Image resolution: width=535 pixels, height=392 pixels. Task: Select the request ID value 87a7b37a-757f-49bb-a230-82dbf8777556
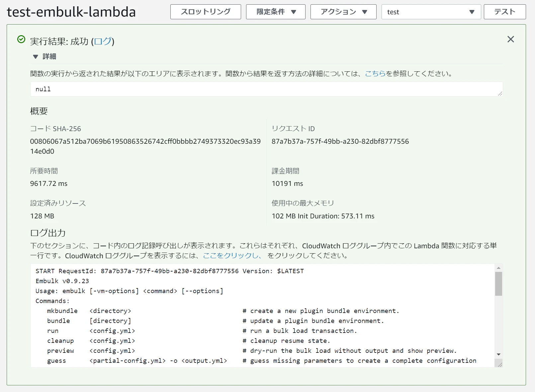click(x=340, y=141)
